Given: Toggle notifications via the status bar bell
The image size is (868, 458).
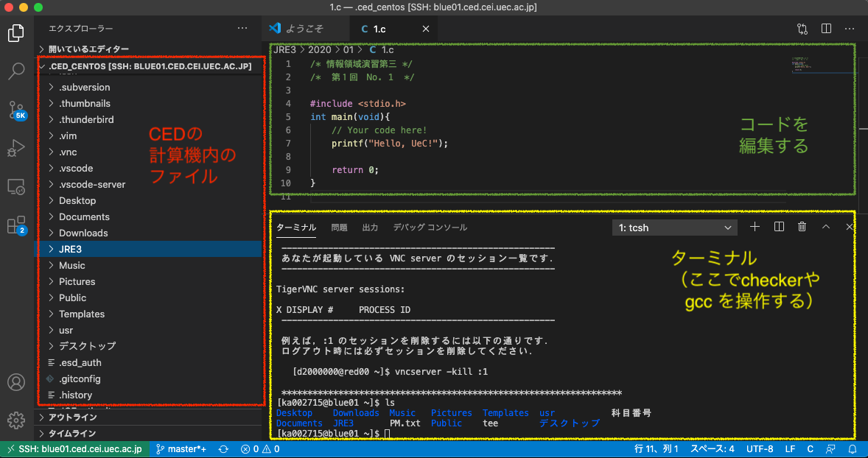Looking at the screenshot, I should coord(854,447).
